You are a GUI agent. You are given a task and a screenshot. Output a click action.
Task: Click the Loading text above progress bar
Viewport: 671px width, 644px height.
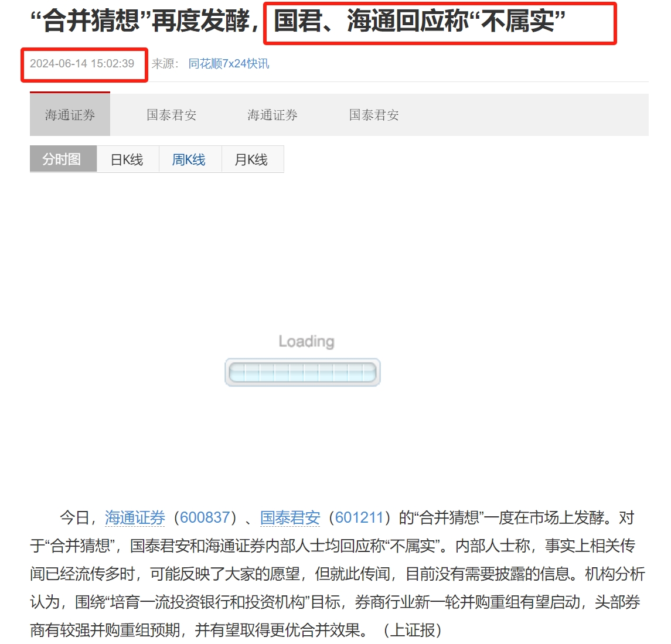(x=306, y=341)
